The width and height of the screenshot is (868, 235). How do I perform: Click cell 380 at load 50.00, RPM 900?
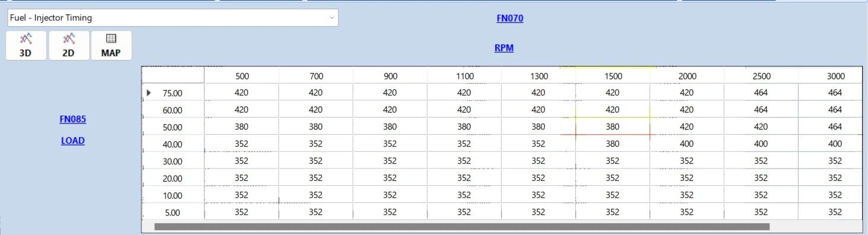[390, 127]
